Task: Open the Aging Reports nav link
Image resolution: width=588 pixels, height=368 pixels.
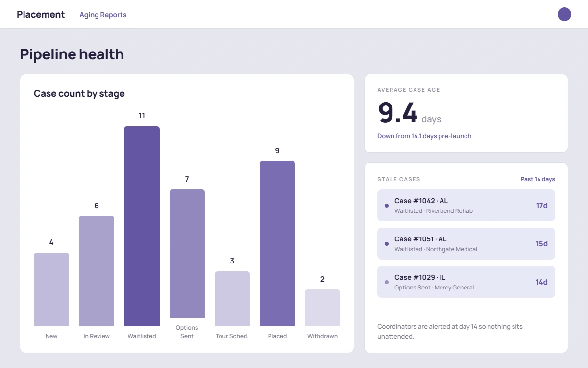Action: click(x=103, y=15)
